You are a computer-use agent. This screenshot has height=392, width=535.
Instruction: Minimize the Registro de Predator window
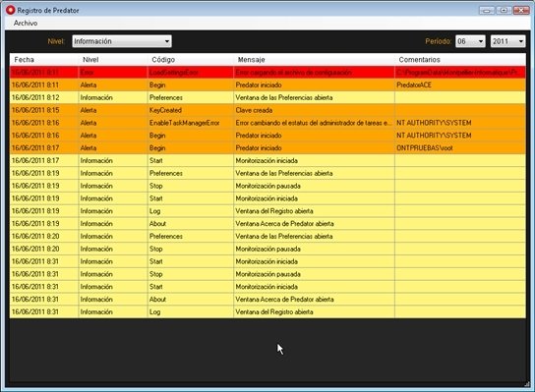487,10
